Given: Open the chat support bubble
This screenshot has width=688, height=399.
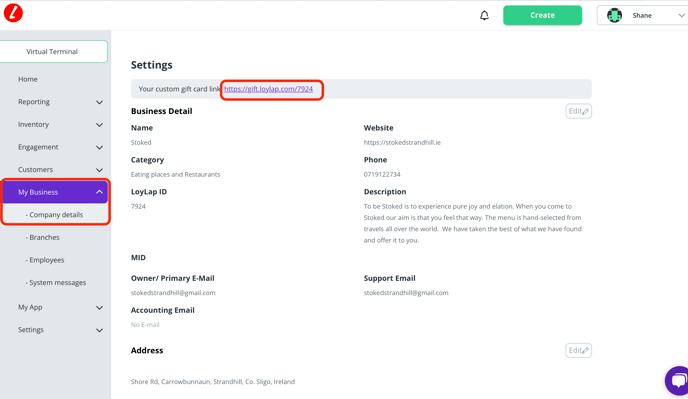Looking at the screenshot, I should click(677, 381).
